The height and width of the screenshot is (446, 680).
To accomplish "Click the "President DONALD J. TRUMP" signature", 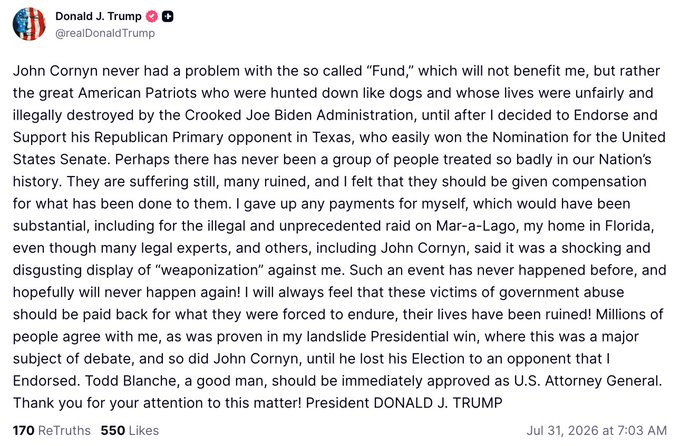I will [x=404, y=403].
